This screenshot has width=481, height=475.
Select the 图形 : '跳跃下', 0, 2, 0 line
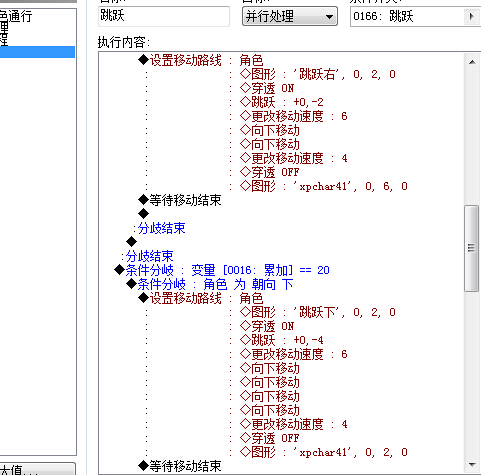[317, 312]
